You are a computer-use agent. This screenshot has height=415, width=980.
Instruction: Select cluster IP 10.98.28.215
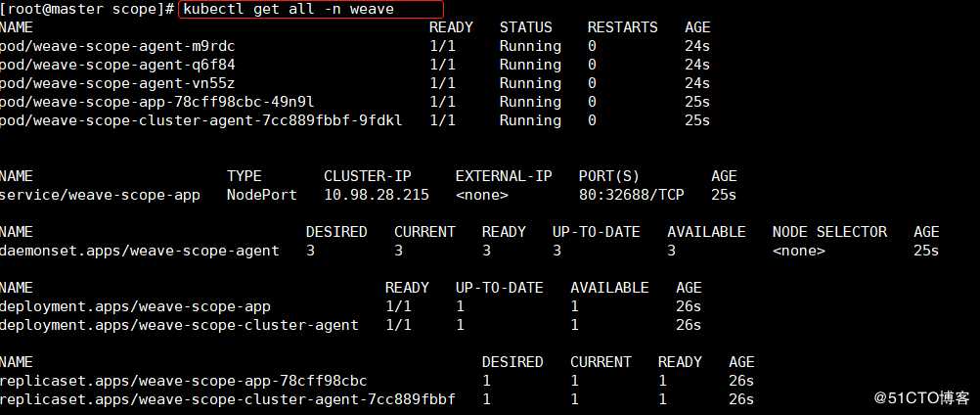click(x=377, y=195)
